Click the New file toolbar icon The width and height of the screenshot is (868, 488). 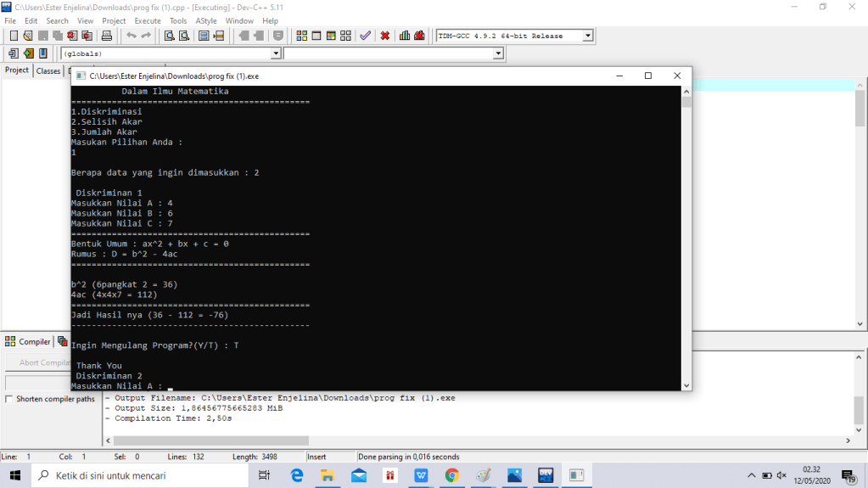click(14, 36)
